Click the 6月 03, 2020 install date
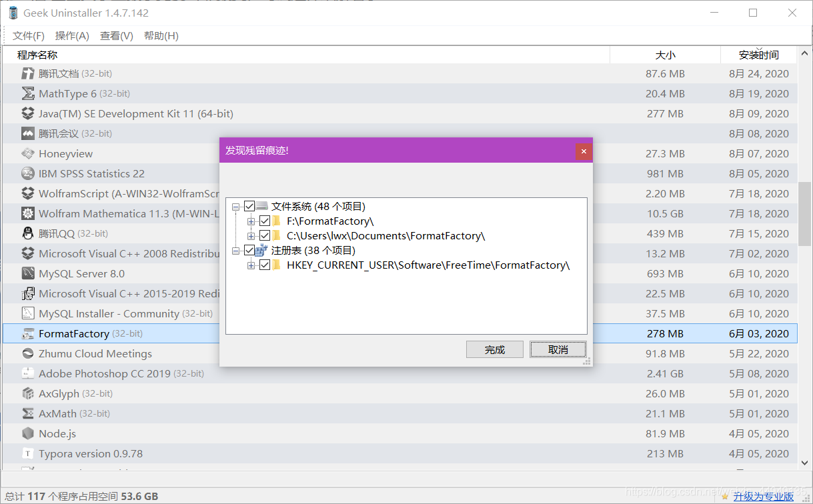Image resolution: width=813 pixels, height=504 pixels. [x=759, y=333]
